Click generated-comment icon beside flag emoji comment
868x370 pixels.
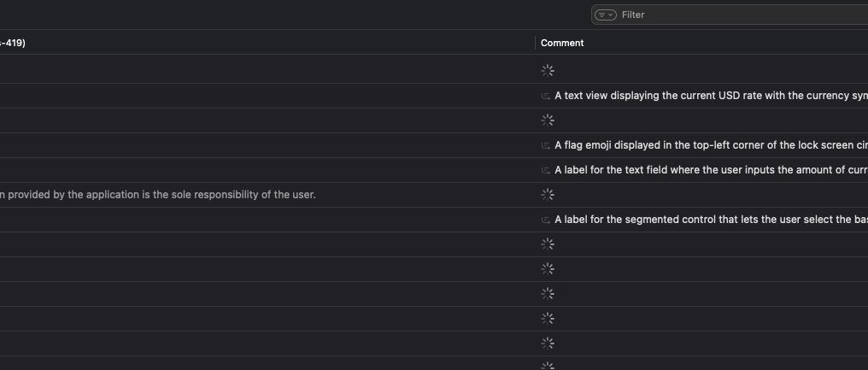tap(546, 145)
